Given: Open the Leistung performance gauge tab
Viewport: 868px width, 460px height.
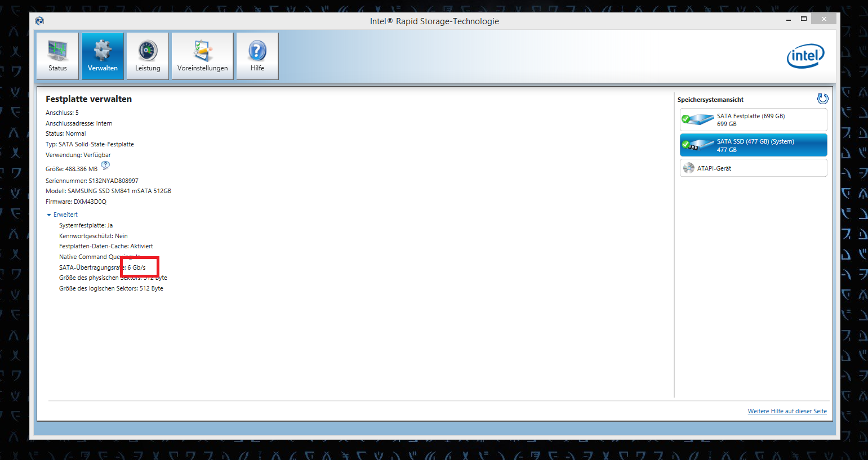Looking at the screenshot, I should [148, 56].
